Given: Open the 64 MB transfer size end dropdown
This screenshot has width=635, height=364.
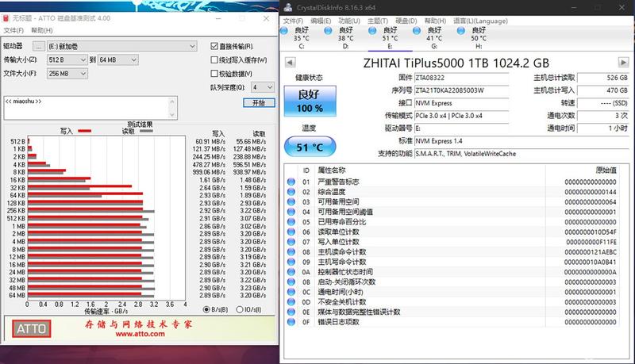Looking at the screenshot, I should click(117, 59).
